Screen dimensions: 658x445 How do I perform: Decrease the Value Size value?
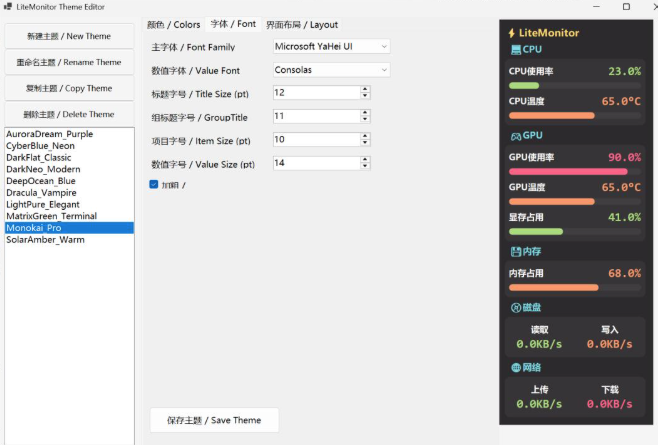pyautogui.click(x=365, y=166)
